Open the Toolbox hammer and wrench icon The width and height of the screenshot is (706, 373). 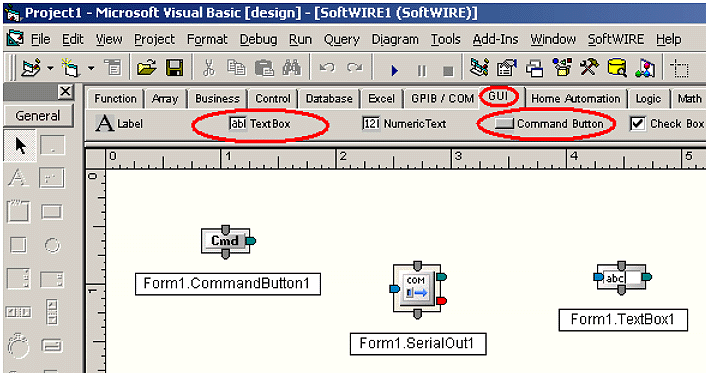(x=589, y=68)
